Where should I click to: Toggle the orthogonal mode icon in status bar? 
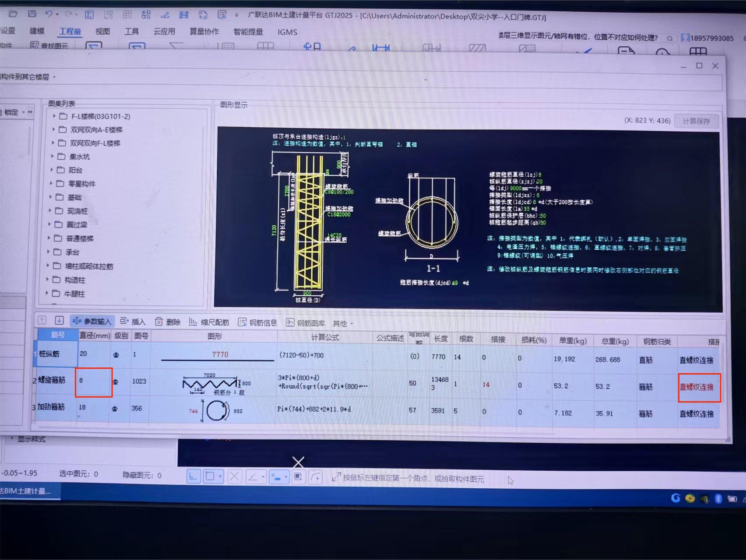pos(194,476)
